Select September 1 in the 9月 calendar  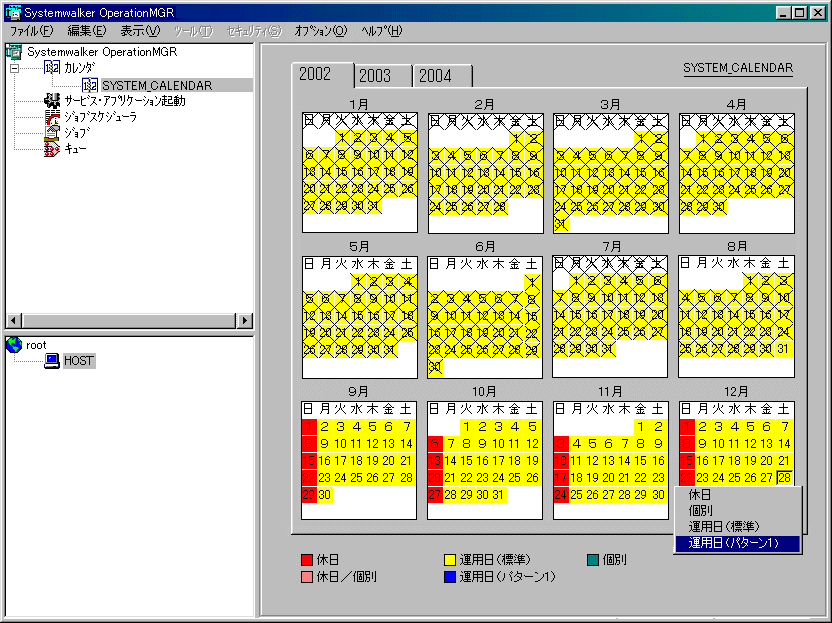pos(309,427)
